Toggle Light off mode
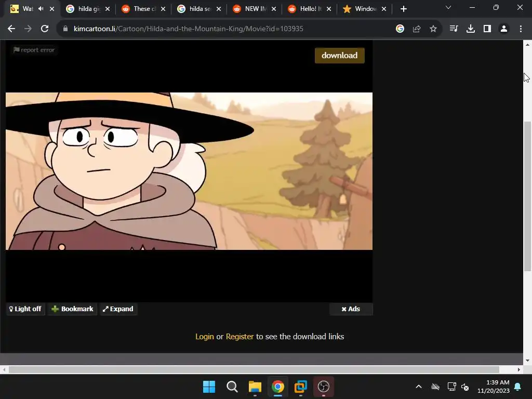 25,309
